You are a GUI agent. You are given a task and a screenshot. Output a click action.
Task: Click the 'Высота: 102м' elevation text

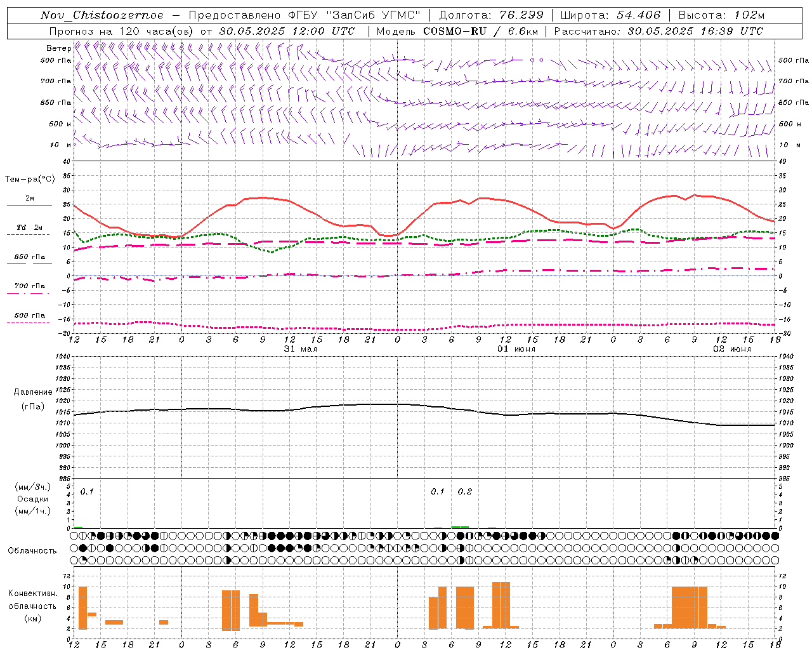point(721,15)
